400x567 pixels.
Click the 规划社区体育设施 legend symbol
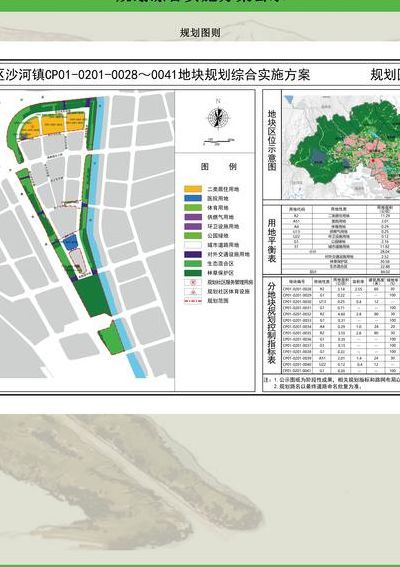(193, 291)
